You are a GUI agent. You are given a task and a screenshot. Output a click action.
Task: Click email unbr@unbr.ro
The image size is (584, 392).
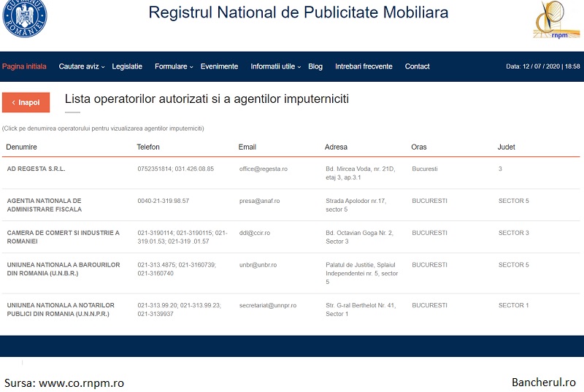click(x=258, y=265)
